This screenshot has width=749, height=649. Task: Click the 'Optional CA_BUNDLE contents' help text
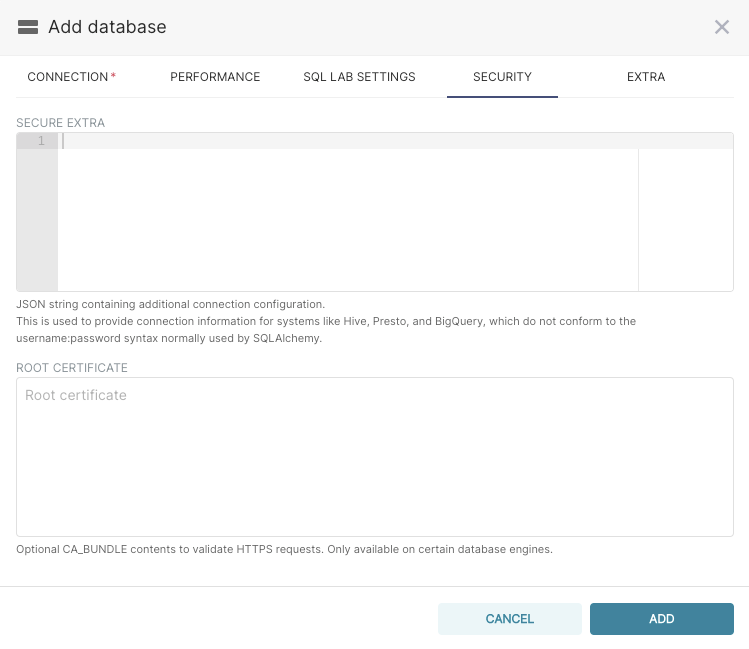284,549
